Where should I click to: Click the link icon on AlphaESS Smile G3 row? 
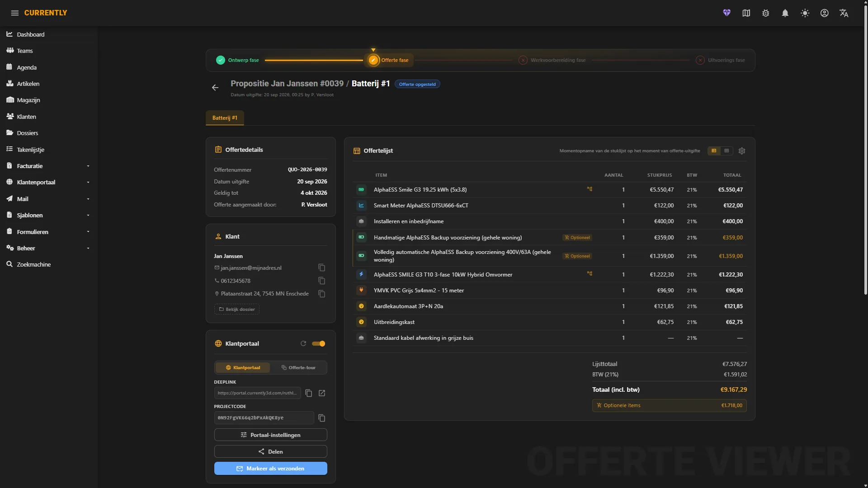[x=590, y=189]
